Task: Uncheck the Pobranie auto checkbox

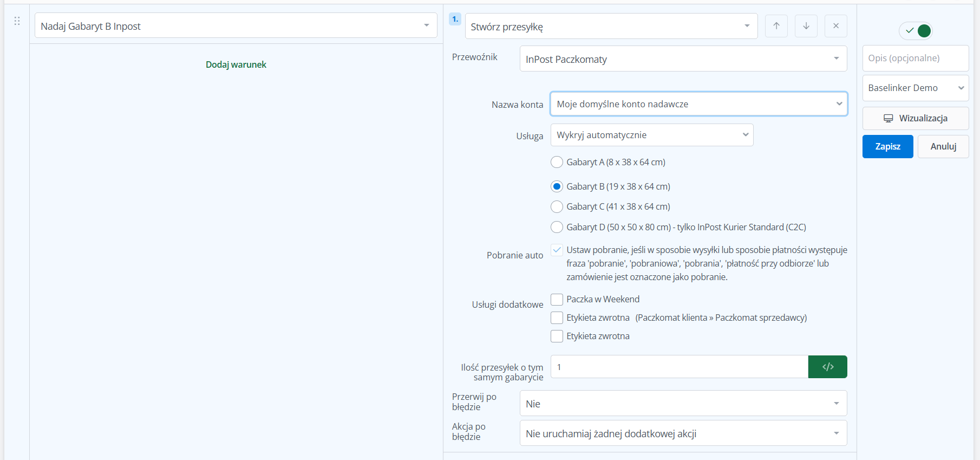Action: click(557, 250)
